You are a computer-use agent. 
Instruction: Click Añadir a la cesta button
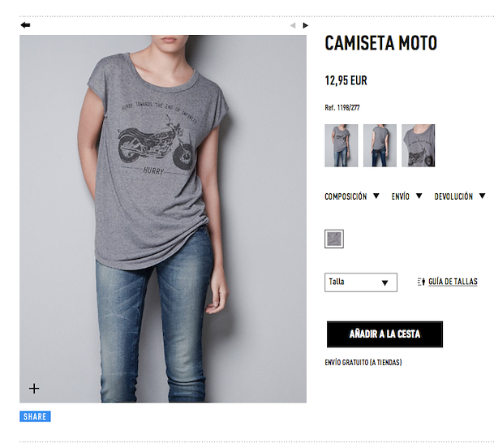pyautogui.click(x=384, y=334)
